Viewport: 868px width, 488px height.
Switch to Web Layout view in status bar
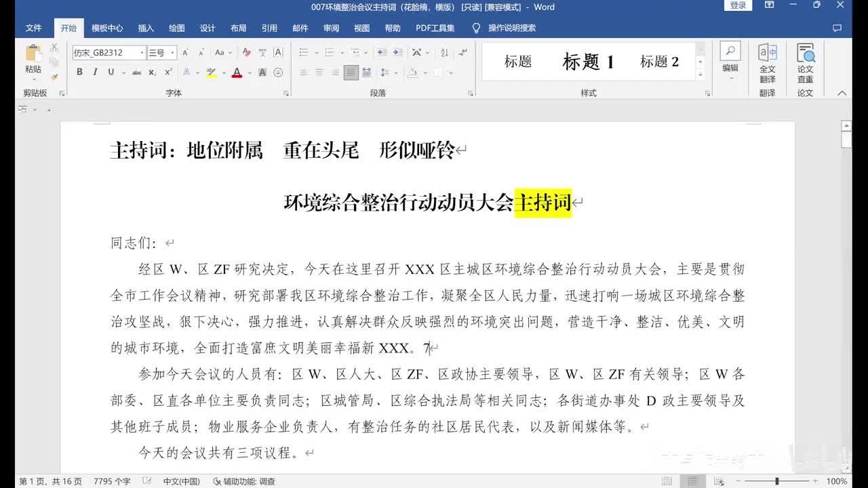pos(718,481)
